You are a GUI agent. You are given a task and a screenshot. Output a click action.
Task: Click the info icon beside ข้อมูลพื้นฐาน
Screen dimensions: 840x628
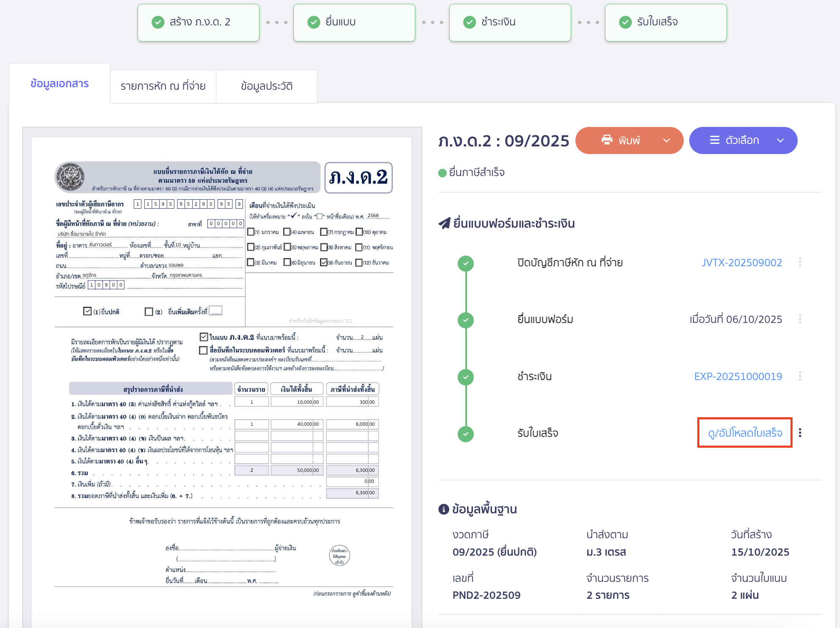tap(443, 509)
